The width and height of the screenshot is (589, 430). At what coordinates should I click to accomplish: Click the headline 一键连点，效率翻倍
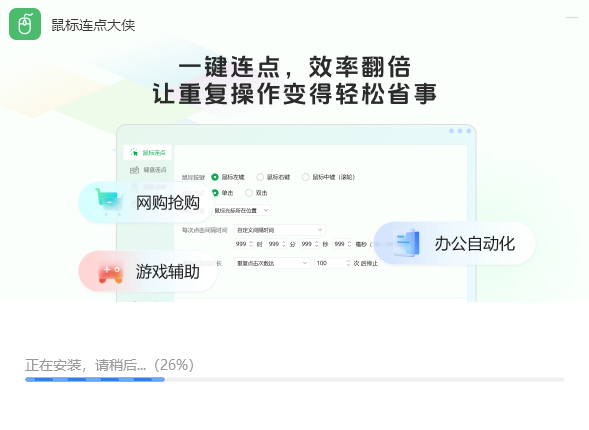(x=294, y=67)
